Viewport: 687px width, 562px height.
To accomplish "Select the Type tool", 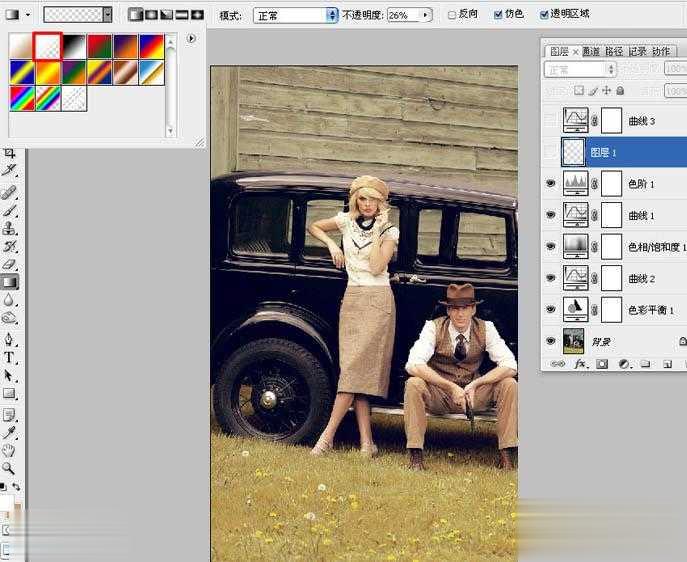I will 10,357.
